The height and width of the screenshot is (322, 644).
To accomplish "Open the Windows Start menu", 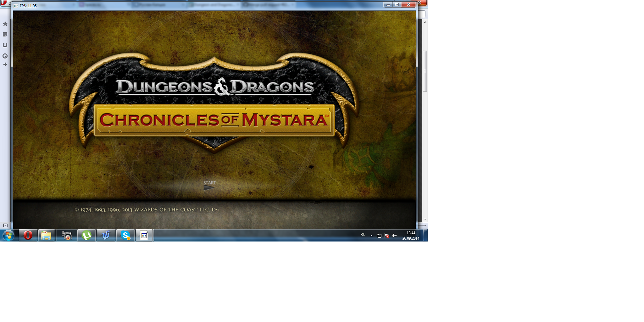I will [8, 235].
